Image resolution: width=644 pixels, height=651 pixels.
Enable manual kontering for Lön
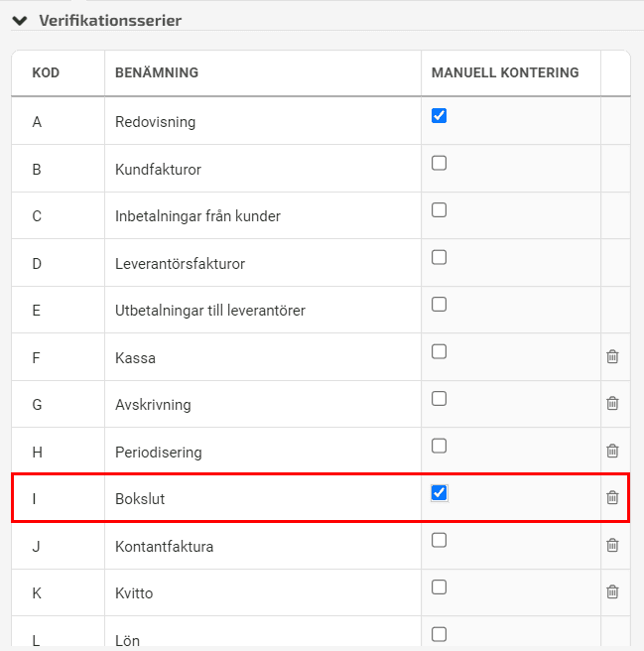click(439, 634)
